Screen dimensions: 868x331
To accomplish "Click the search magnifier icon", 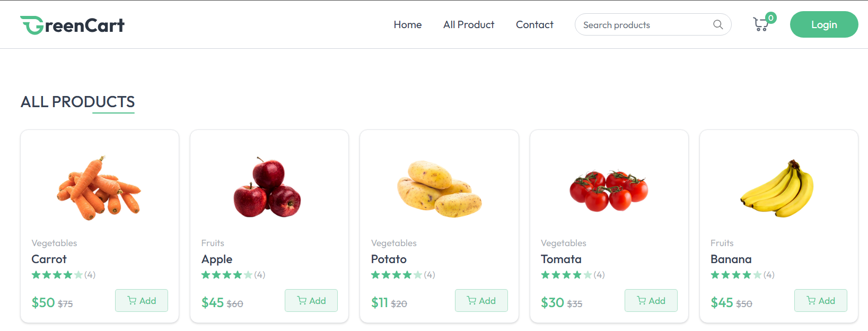I will (x=718, y=24).
